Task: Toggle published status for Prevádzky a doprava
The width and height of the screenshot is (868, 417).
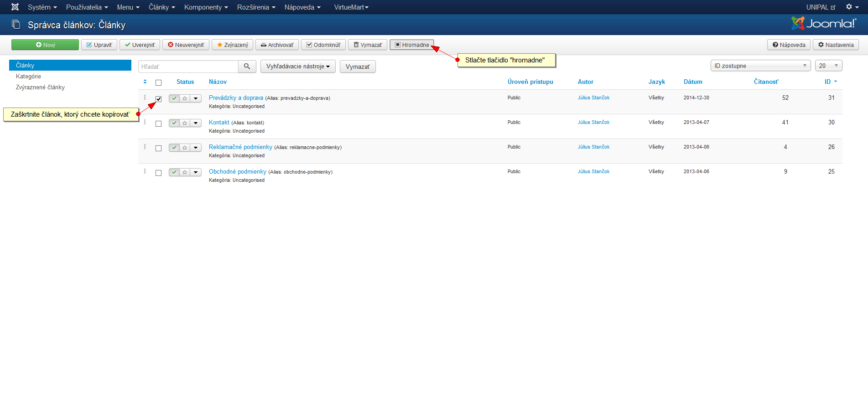Action: [174, 98]
